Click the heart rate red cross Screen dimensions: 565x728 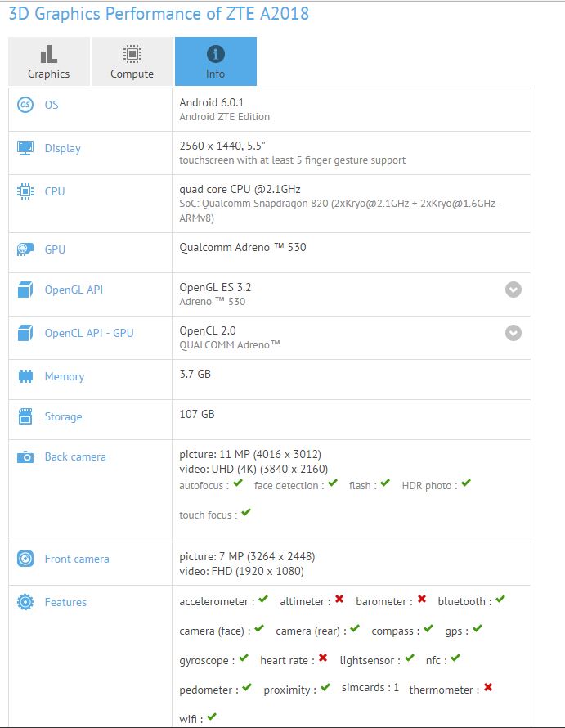pos(323,658)
